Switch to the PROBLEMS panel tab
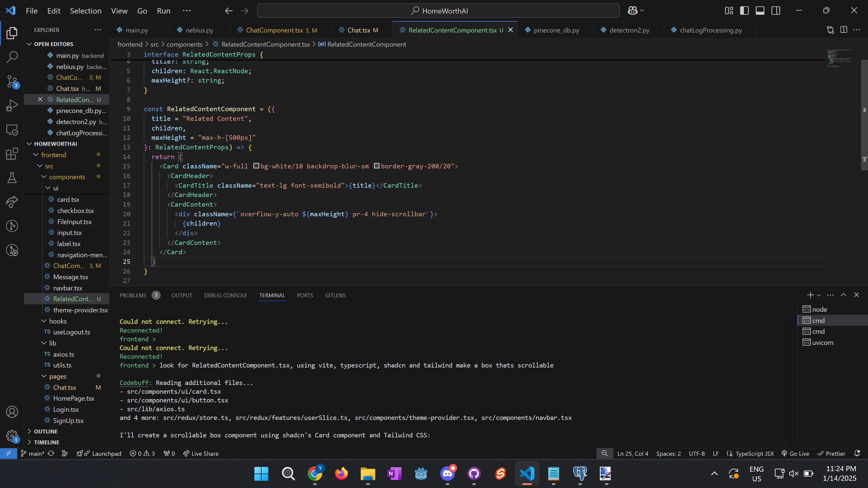 point(133,295)
